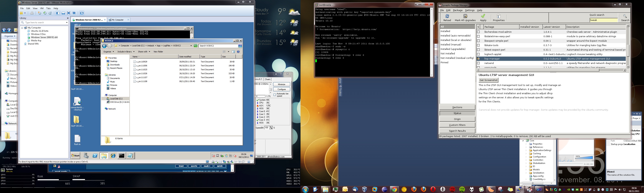Click the green Apply checkmark icon

483,16
